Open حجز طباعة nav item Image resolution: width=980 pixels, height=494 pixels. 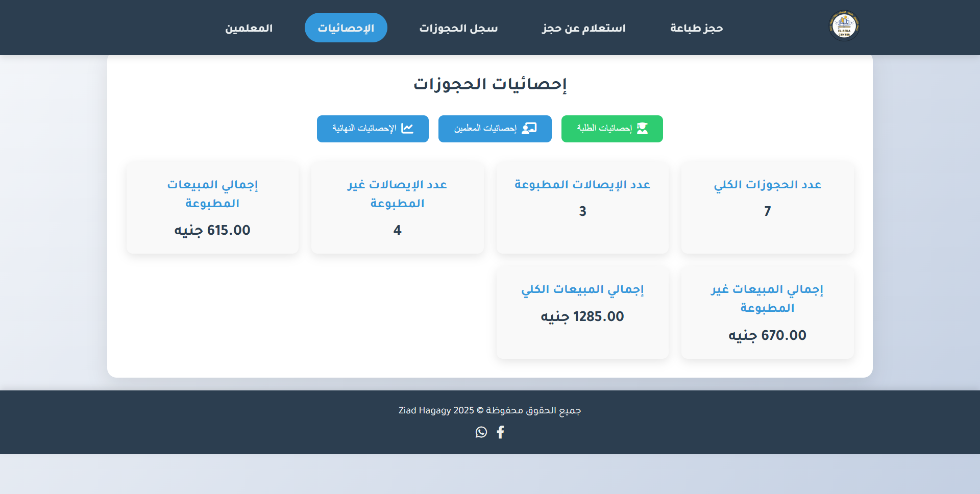696,28
